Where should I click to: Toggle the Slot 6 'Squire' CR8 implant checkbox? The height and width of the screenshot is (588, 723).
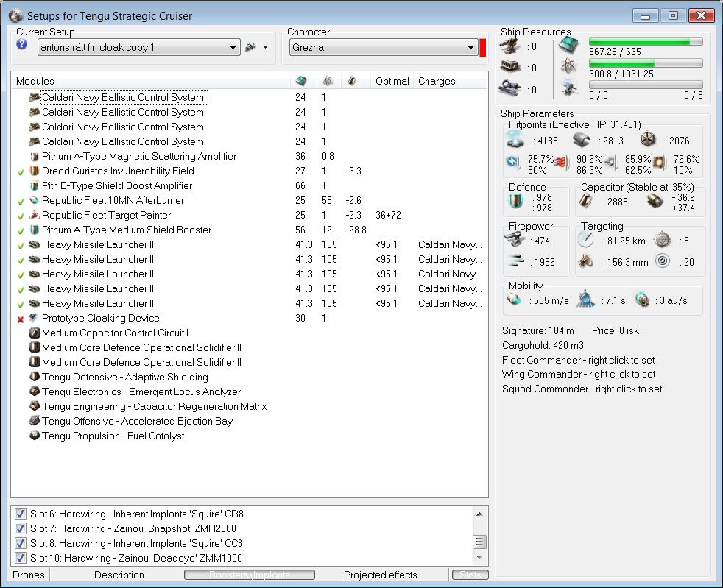coord(21,514)
